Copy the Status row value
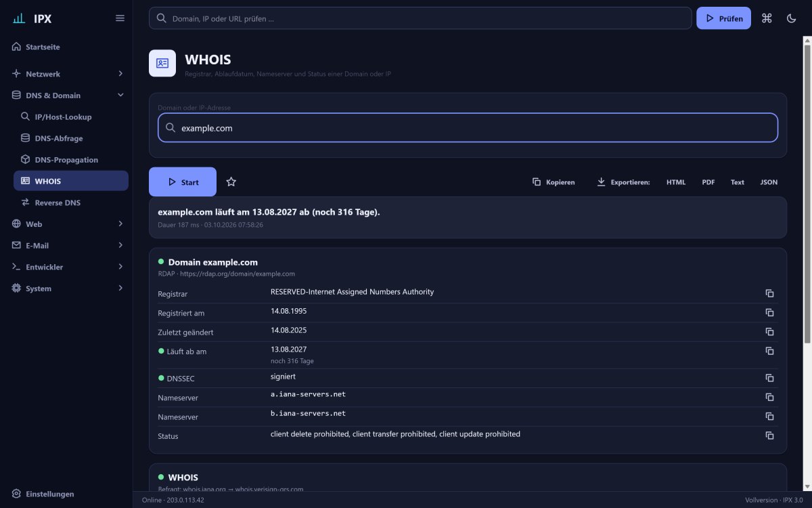The image size is (812, 508). tap(769, 436)
